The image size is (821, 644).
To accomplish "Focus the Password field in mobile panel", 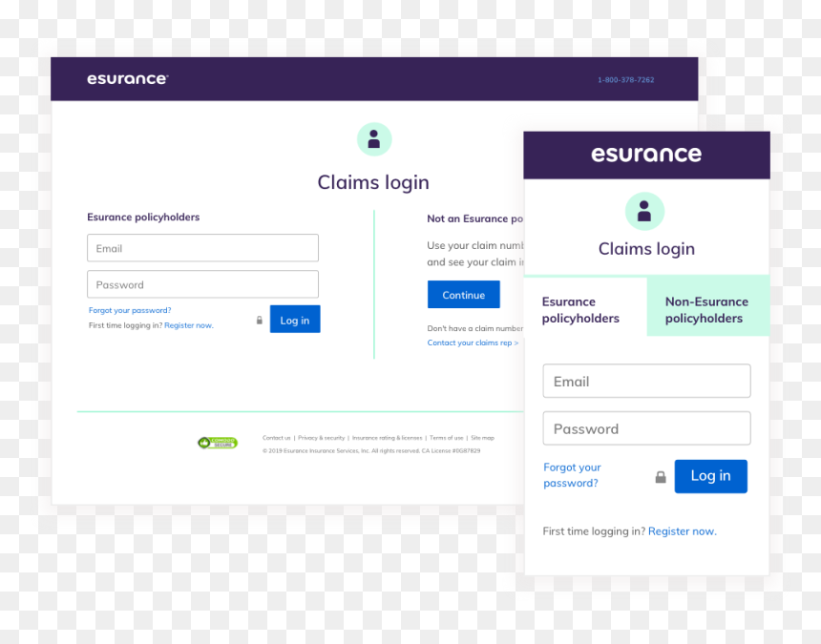I will 646,428.
